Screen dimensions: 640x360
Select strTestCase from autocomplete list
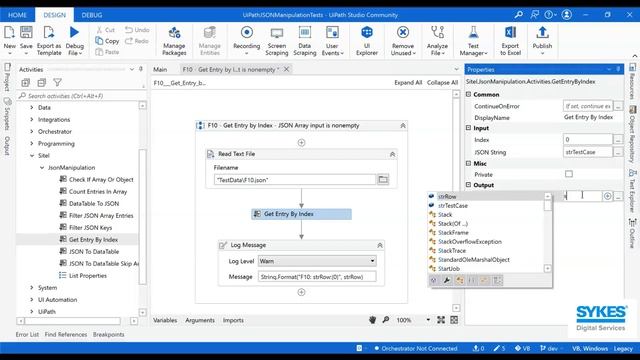453,206
